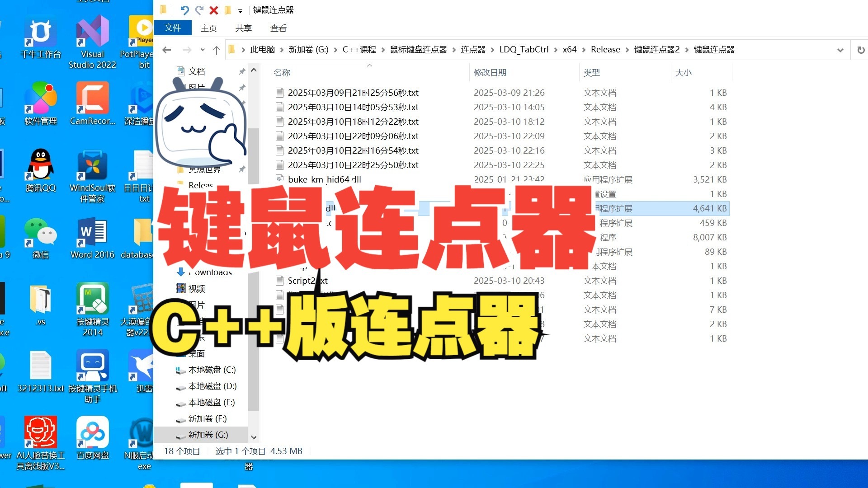Viewport: 868px width, 488px height.
Task: Select 本地磁盘 (D:) in navigation pane
Action: 212,386
